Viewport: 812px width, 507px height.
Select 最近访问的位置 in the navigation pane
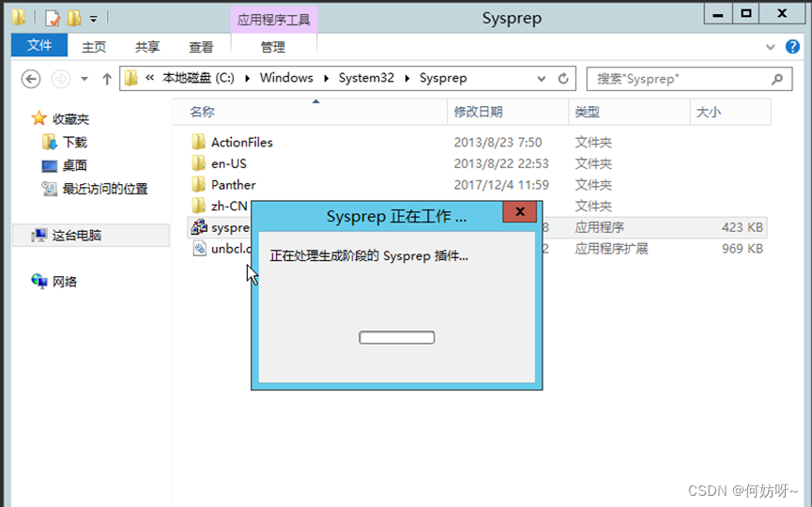[105, 189]
